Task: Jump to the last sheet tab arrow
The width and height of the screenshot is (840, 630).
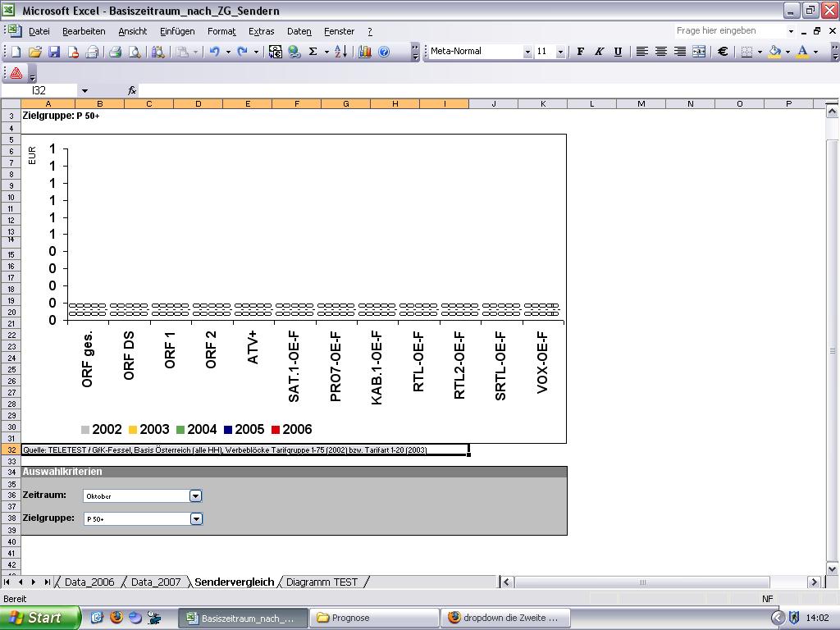Action: [x=47, y=582]
